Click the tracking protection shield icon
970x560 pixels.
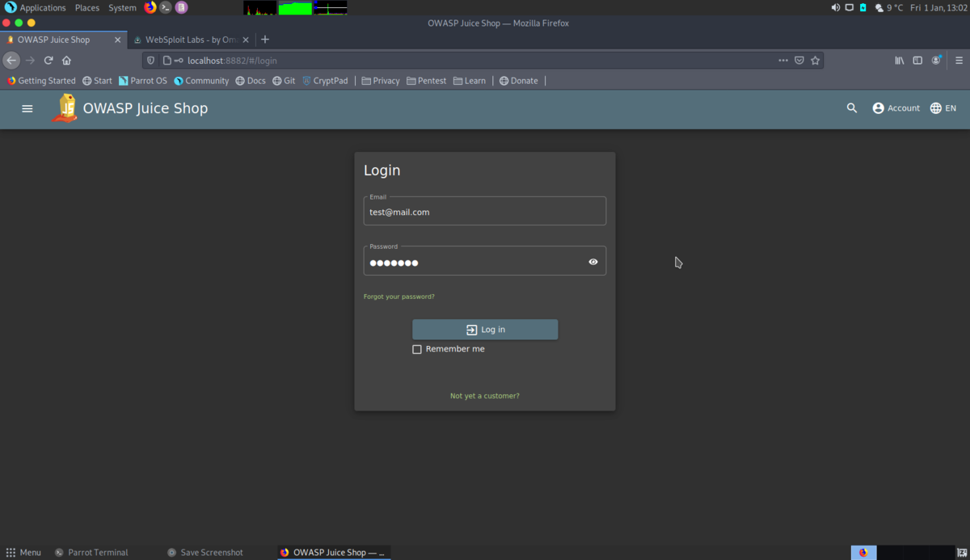click(x=150, y=61)
